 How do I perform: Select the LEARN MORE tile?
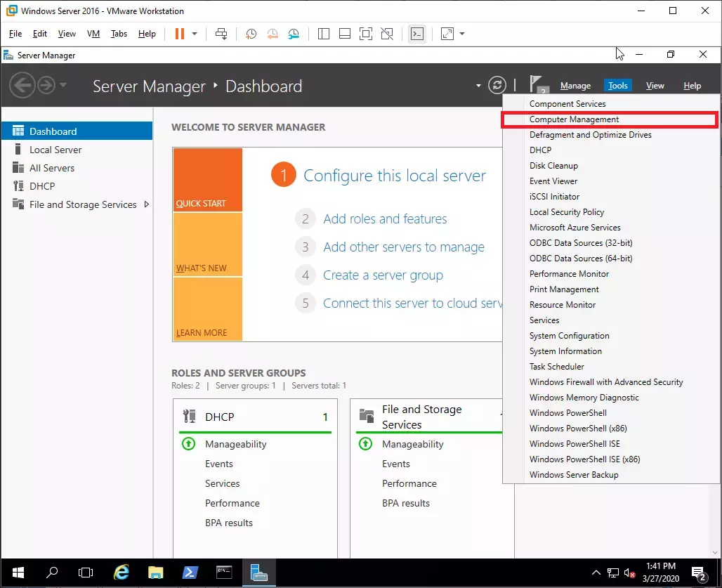click(x=208, y=309)
